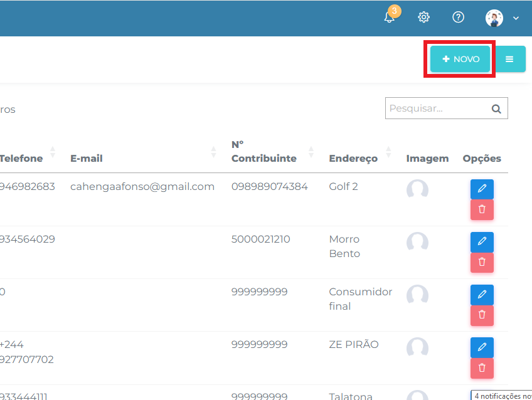The height and width of the screenshot is (400, 532).
Task: Select address Consumidor final
Action: (x=361, y=299)
